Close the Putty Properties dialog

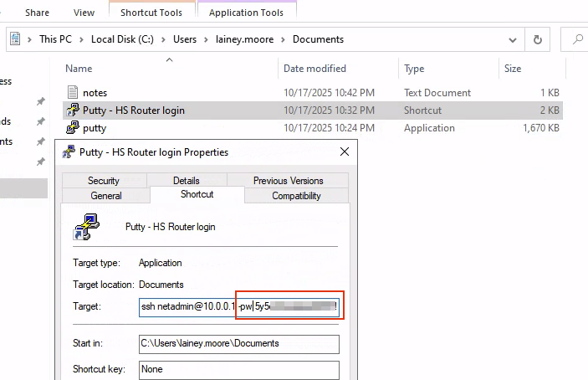tap(345, 152)
